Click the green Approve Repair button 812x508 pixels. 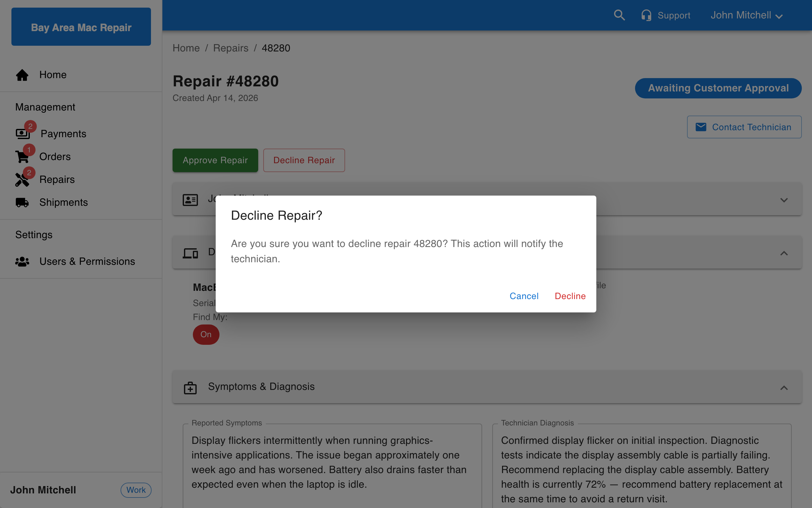215,160
